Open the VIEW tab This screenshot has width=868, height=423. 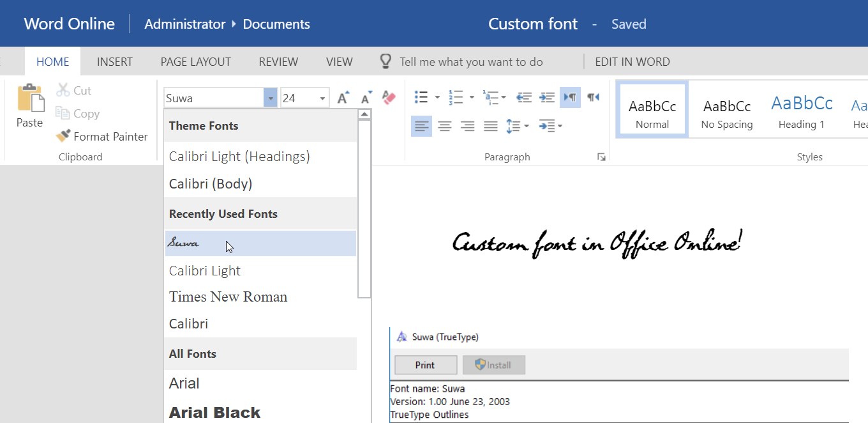pyautogui.click(x=340, y=62)
